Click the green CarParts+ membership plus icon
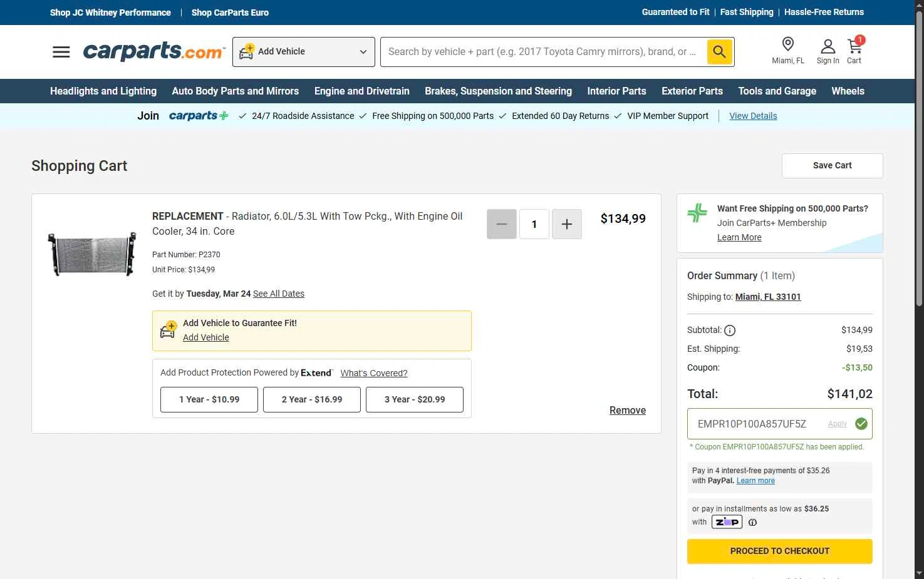 click(697, 213)
